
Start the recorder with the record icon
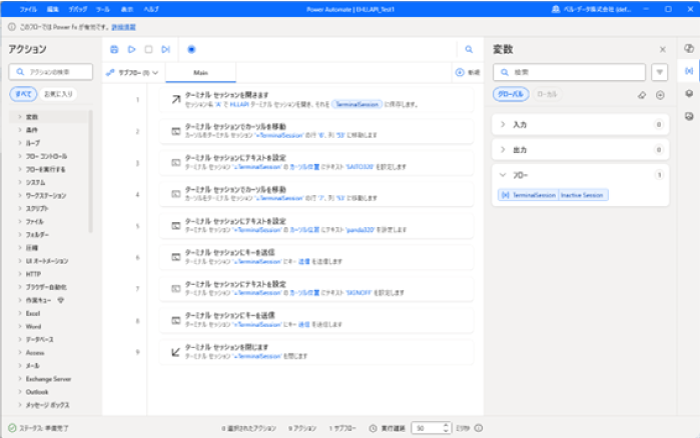point(191,49)
